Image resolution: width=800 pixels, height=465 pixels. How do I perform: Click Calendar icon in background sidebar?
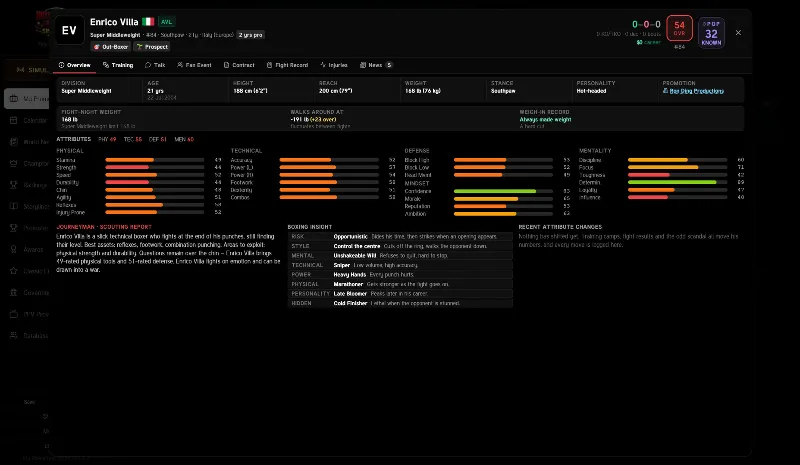coord(14,120)
